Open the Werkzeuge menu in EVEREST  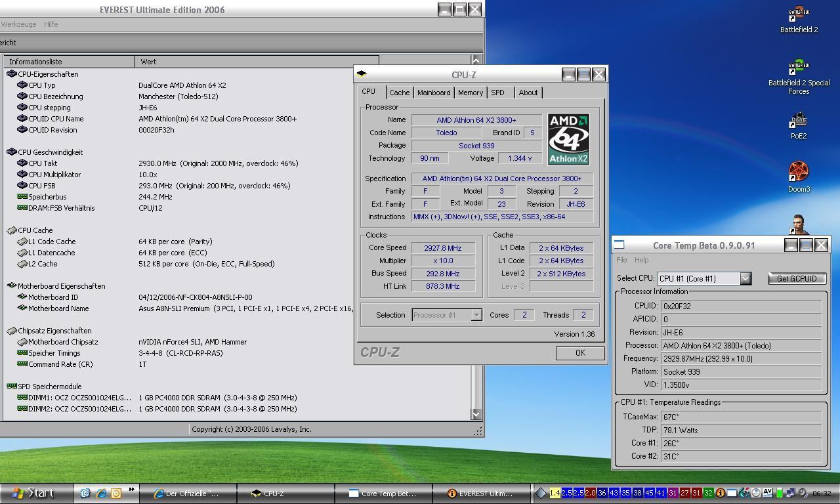point(18,24)
